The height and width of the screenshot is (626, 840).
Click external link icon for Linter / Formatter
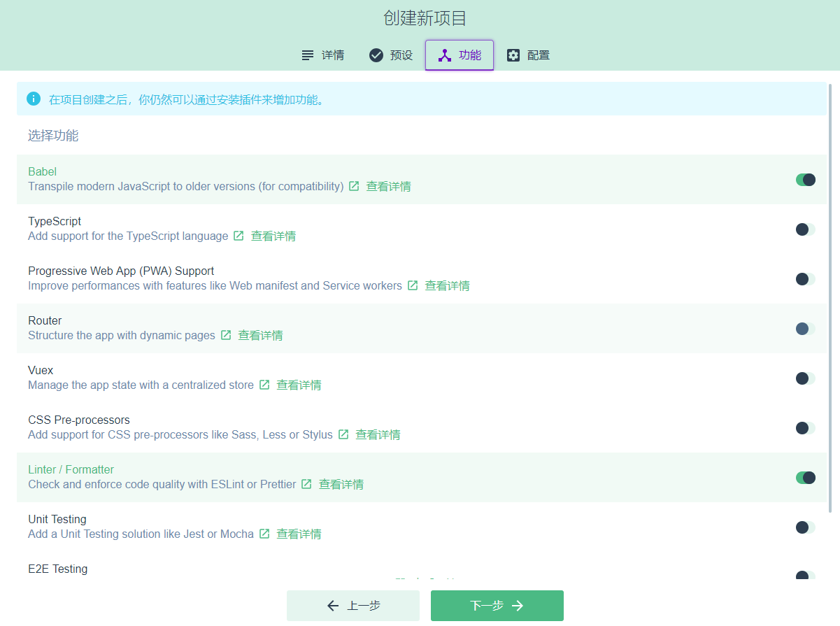click(306, 484)
